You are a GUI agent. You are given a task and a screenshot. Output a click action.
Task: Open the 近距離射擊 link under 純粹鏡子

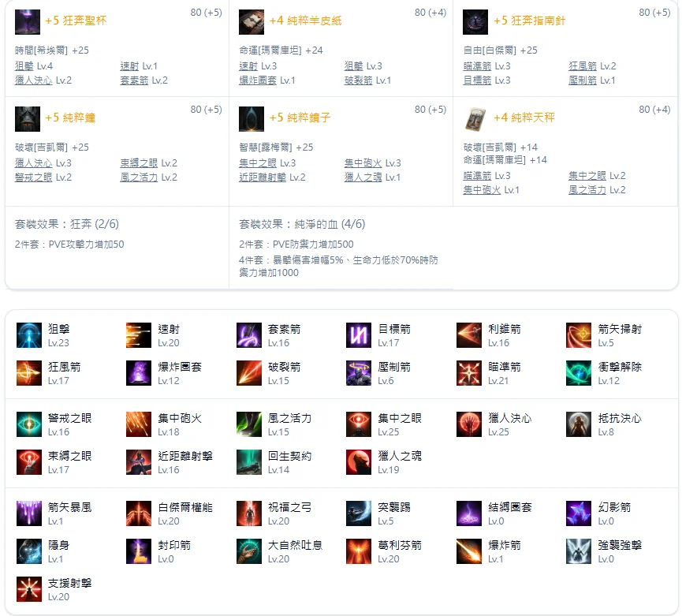[263, 177]
